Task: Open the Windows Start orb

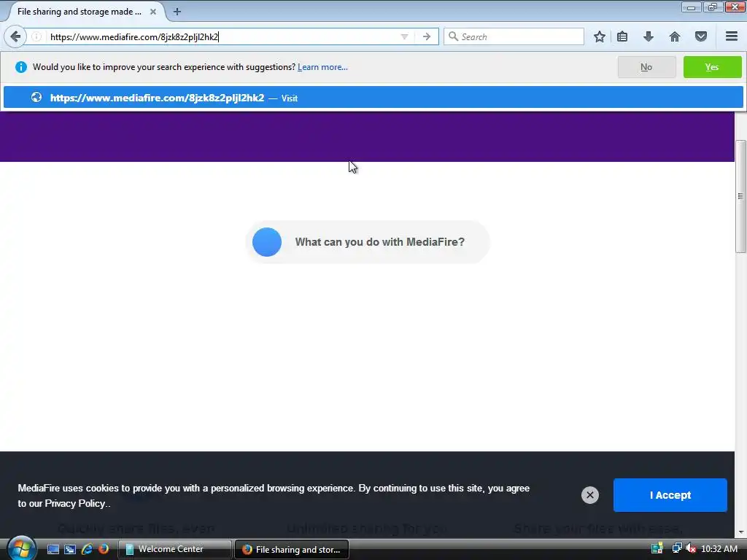Action: point(21,548)
